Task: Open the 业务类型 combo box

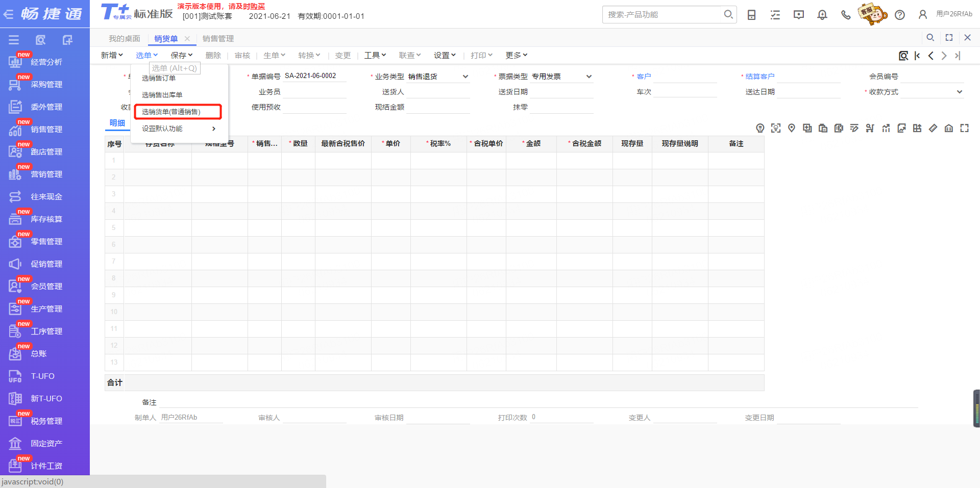Action: (438, 76)
